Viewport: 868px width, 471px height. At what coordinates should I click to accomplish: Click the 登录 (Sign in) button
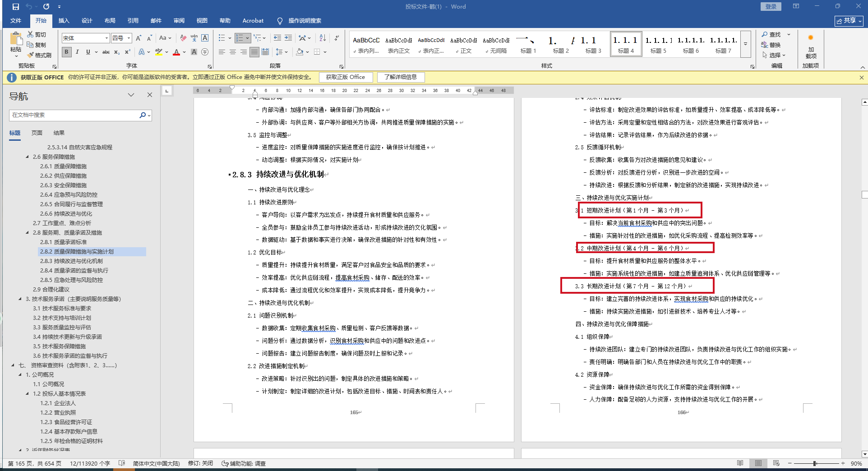(771, 6)
